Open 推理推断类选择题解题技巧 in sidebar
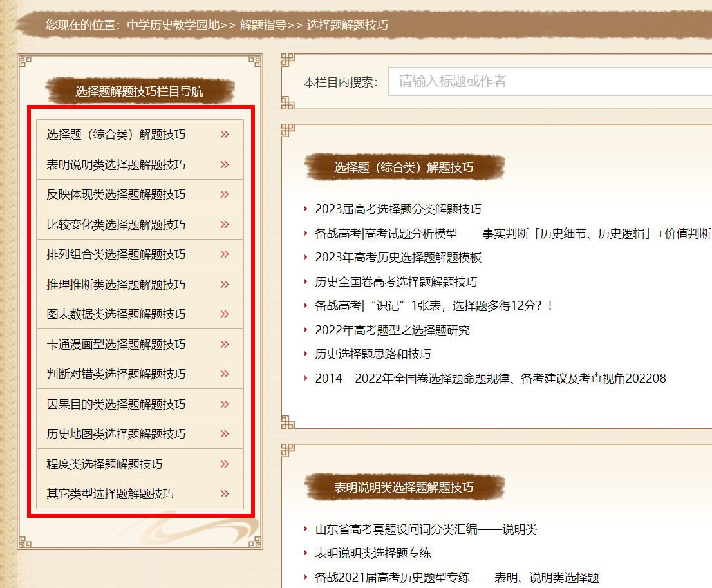Viewport: 712px width, 588px height. click(x=116, y=285)
